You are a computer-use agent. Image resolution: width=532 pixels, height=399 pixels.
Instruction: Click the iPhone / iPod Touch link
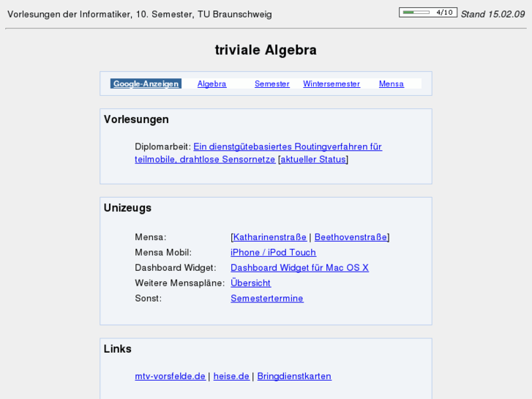pos(273,253)
